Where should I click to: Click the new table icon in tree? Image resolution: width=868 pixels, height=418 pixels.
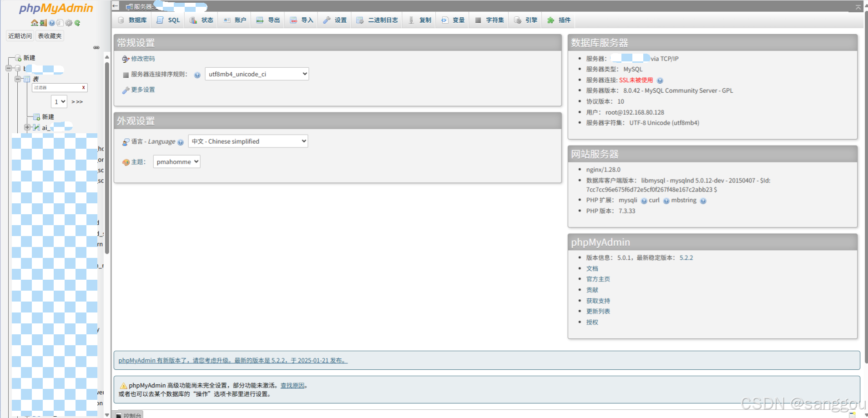point(36,117)
